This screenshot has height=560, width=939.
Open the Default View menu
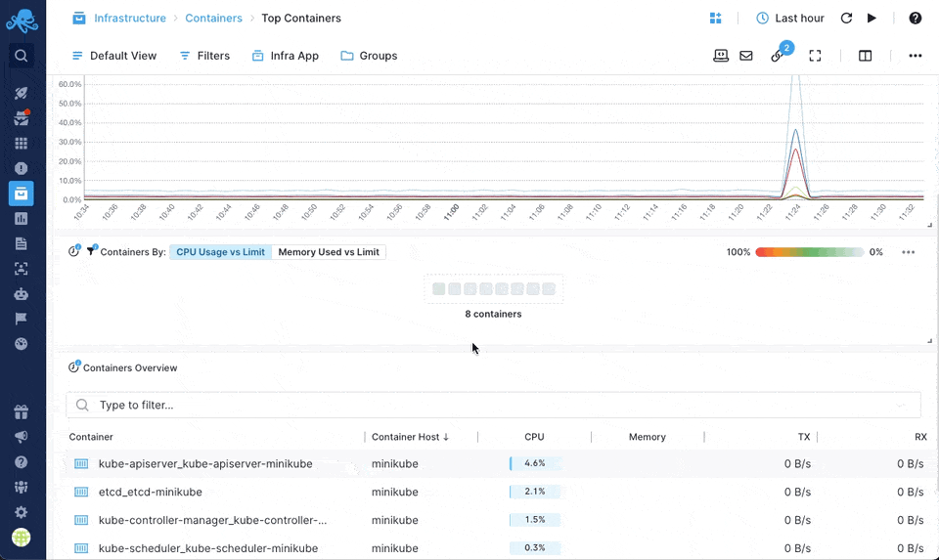click(x=113, y=56)
